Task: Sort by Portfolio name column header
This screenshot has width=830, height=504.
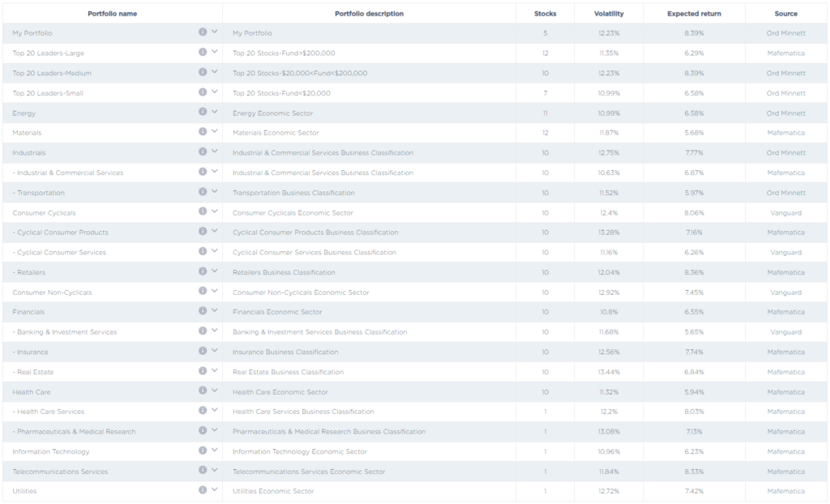Action: click(112, 14)
